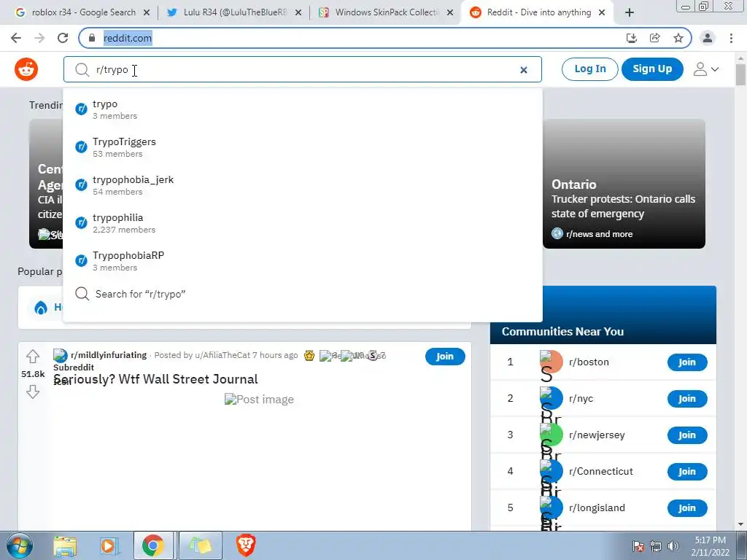
Task: Click into the r/trypo search field
Action: 303,69
